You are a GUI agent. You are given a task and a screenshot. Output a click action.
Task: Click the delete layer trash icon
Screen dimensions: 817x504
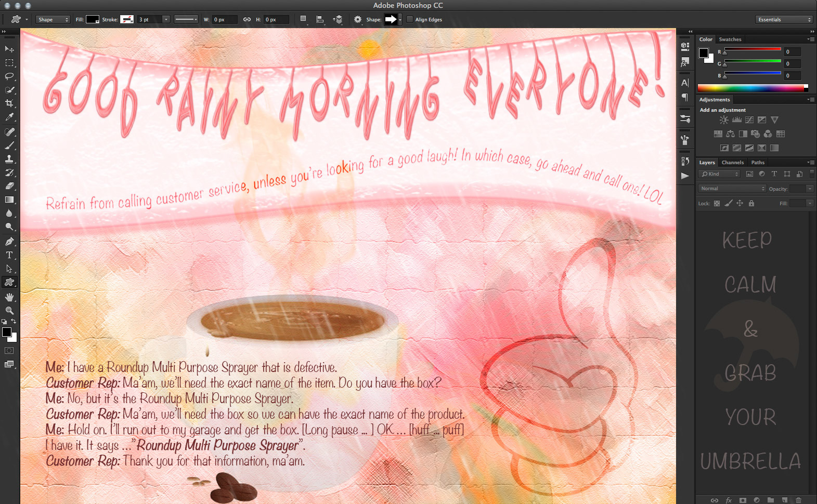[798, 500]
